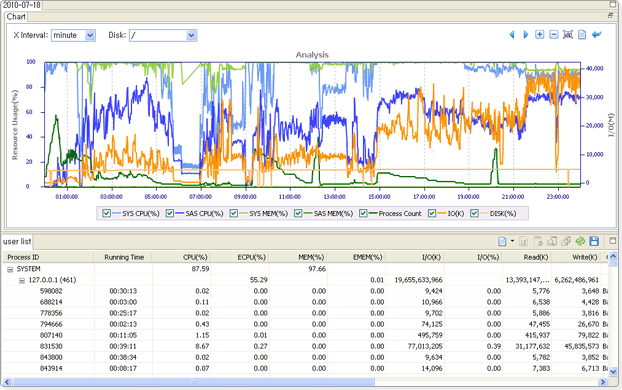Restore the Chart panel view icon
Viewport: 622px width, 390px height.
610,15
